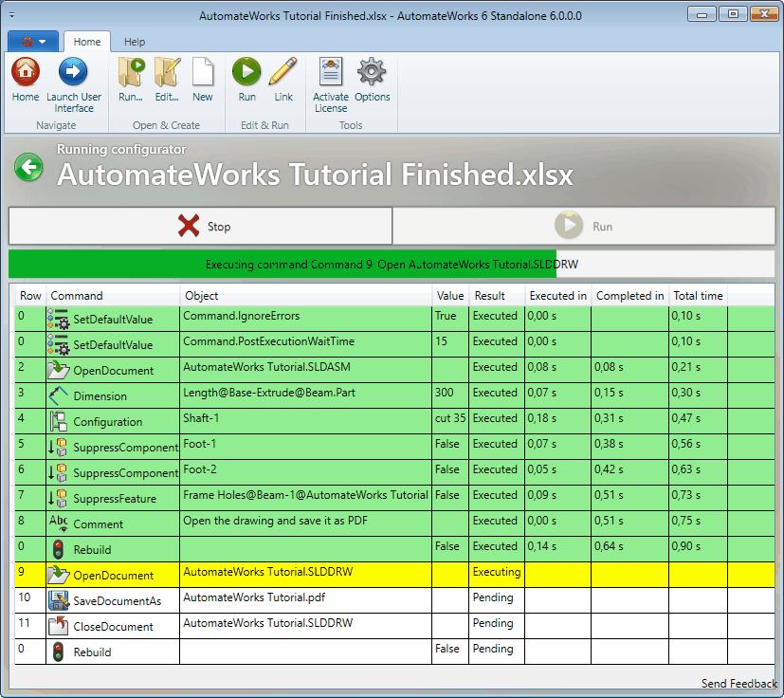
Task: Stop the running configurator
Action: [200, 226]
